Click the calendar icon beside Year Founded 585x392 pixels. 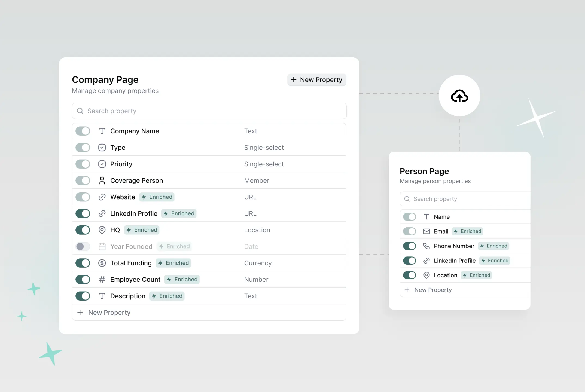102,247
